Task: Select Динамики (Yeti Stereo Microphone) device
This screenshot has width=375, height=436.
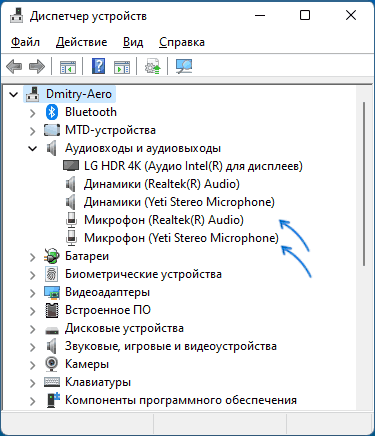Action: point(179,202)
